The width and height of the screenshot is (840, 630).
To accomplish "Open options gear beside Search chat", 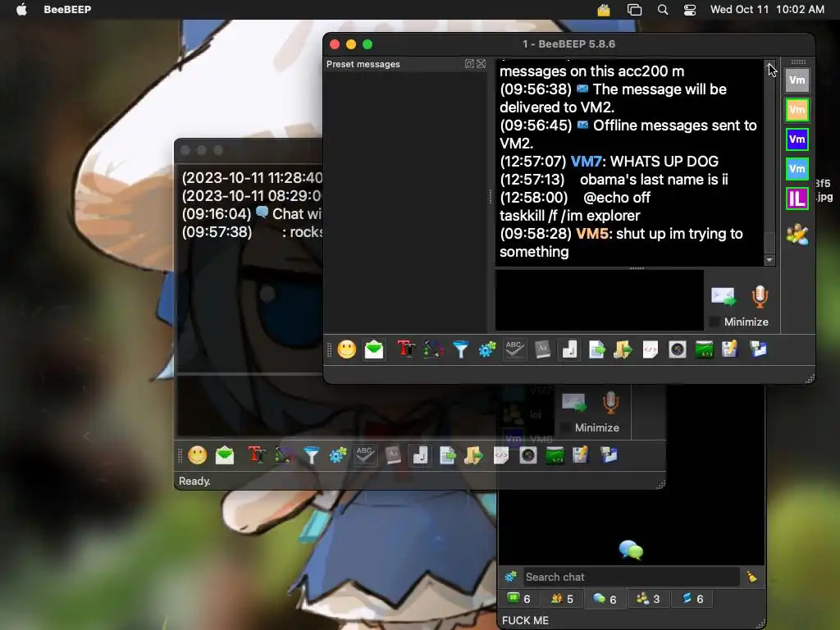I will [x=510, y=577].
